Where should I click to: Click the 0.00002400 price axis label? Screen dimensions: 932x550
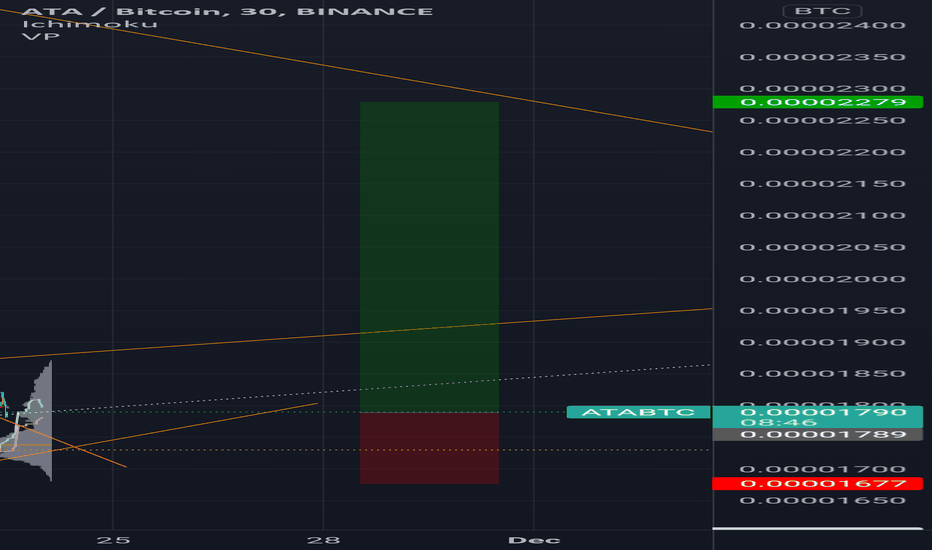pyautogui.click(x=823, y=25)
